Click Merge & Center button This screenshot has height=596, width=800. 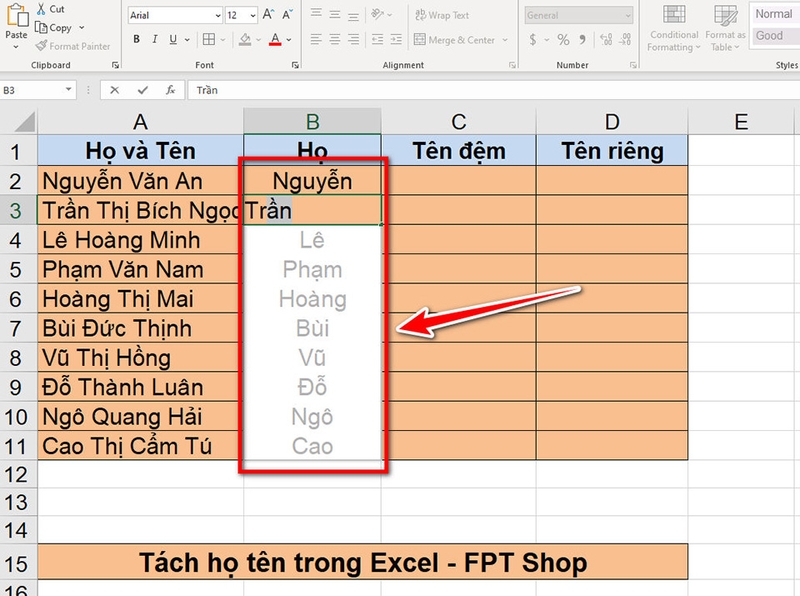coord(454,39)
